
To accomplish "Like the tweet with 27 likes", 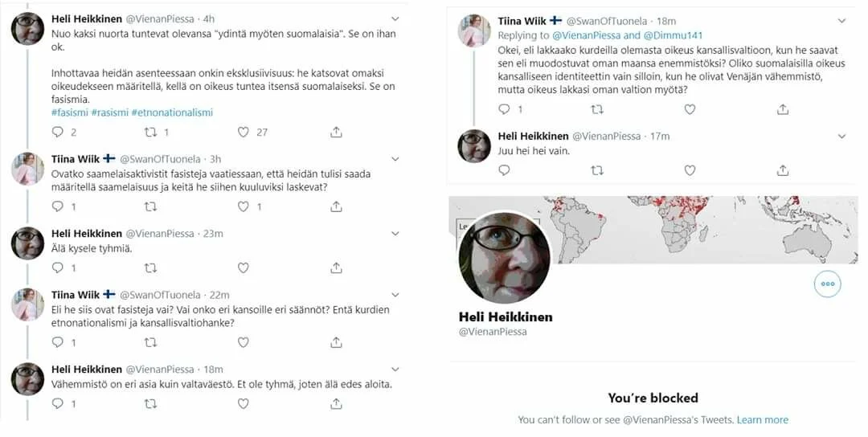I will [244, 133].
